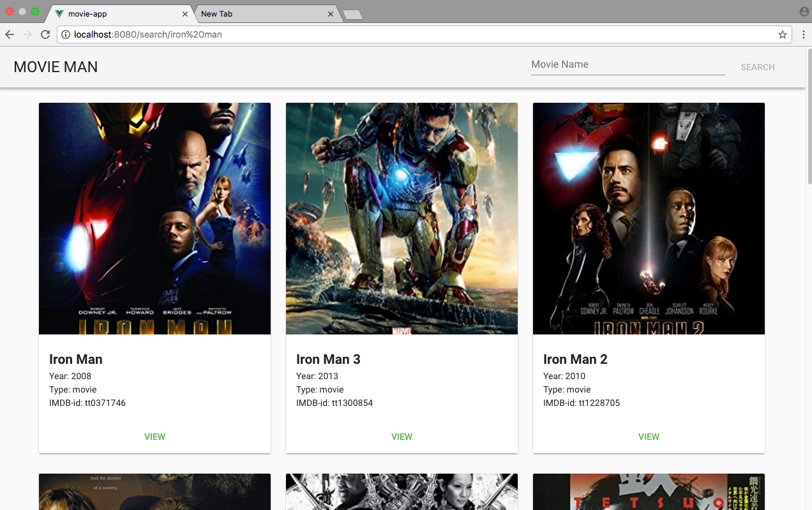Click the Iron Man 2 card title

coord(575,359)
